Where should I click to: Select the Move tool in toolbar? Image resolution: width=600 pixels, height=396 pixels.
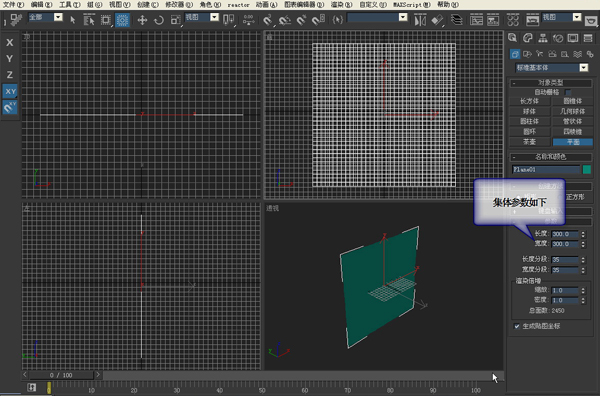(x=142, y=20)
